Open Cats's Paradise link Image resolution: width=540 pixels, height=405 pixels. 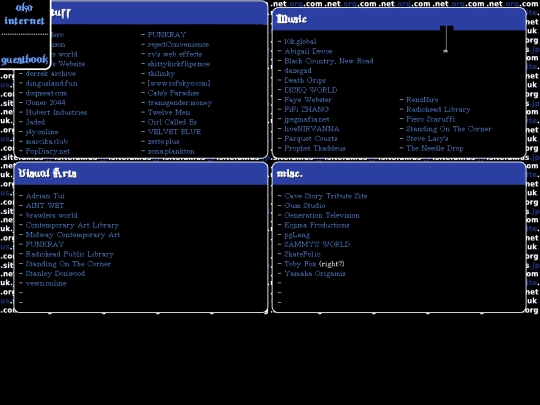click(x=173, y=93)
